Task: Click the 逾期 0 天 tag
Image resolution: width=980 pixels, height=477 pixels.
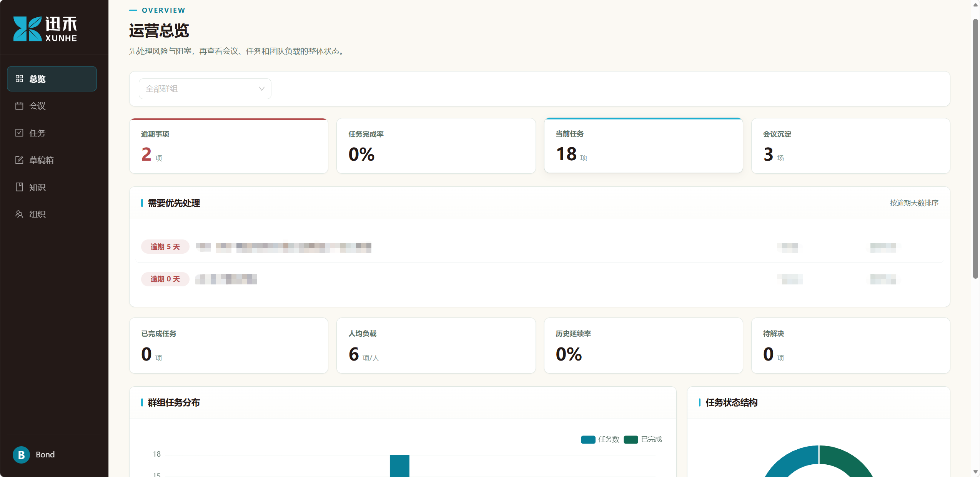Action: pos(165,279)
